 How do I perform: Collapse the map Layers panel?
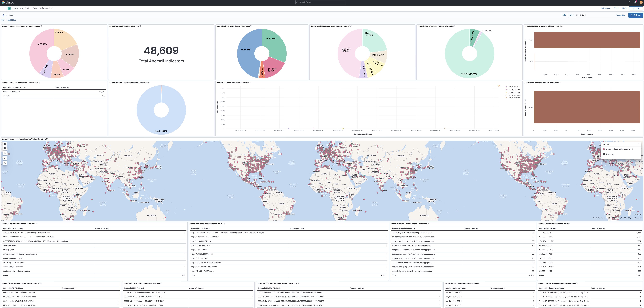pos(639,144)
